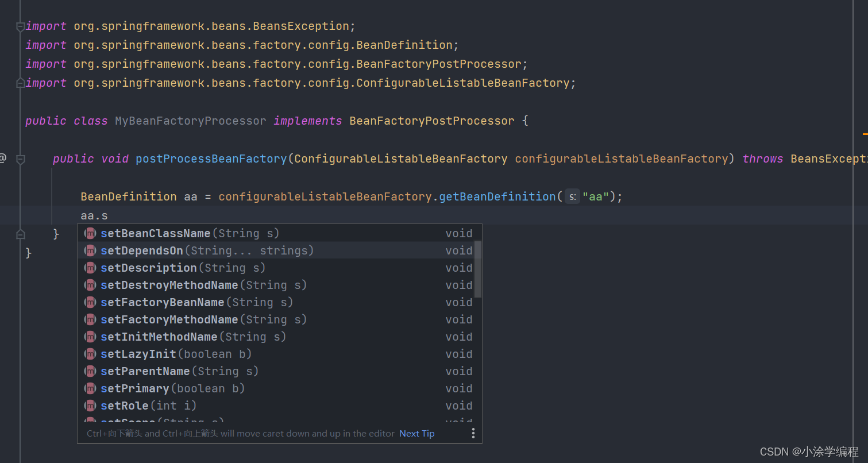
Task: Click method icon beside setPrimary
Action: click(x=90, y=388)
